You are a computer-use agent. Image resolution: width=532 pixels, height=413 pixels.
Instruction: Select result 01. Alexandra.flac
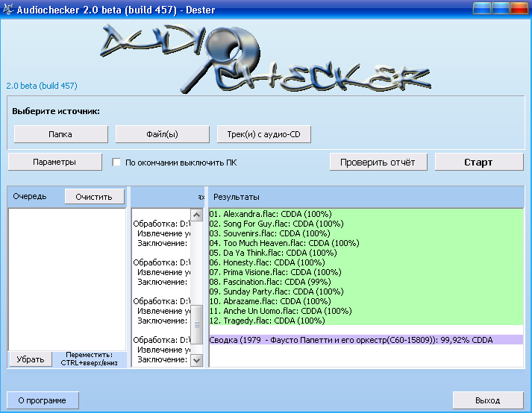270,214
